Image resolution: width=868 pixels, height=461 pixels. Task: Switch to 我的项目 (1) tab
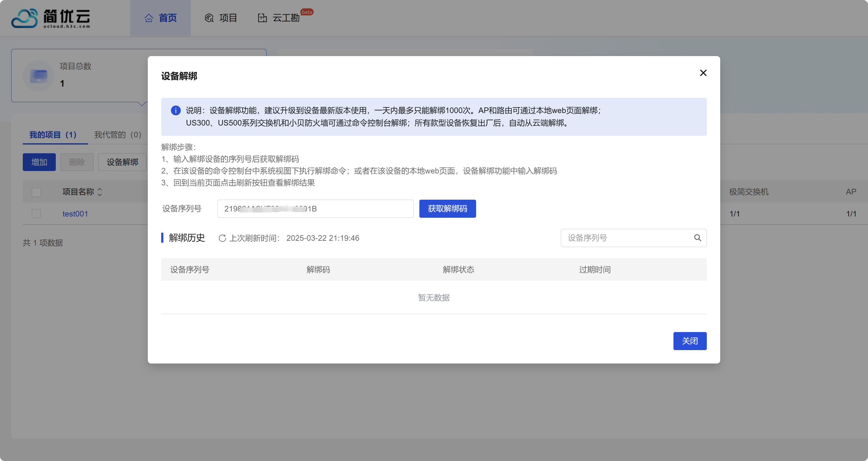click(x=53, y=135)
